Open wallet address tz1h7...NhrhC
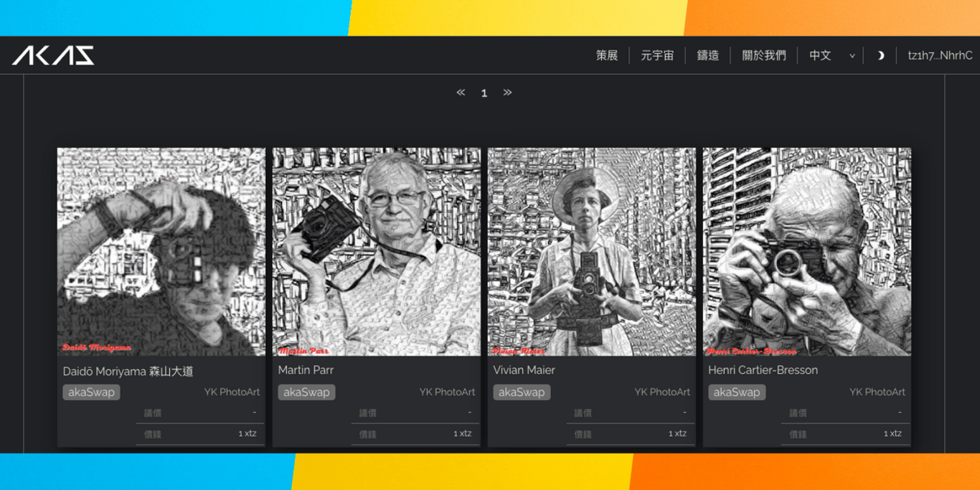Screen dimensions: 980x490 (x=940, y=55)
